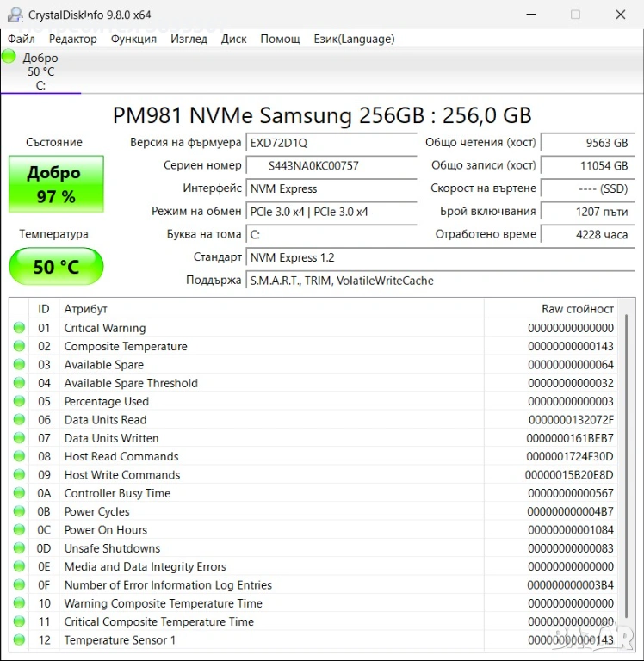Click the CrystalDiskInfo app icon in title bar
The width and height of the screenshot is (644, 661).
point(15,15)
